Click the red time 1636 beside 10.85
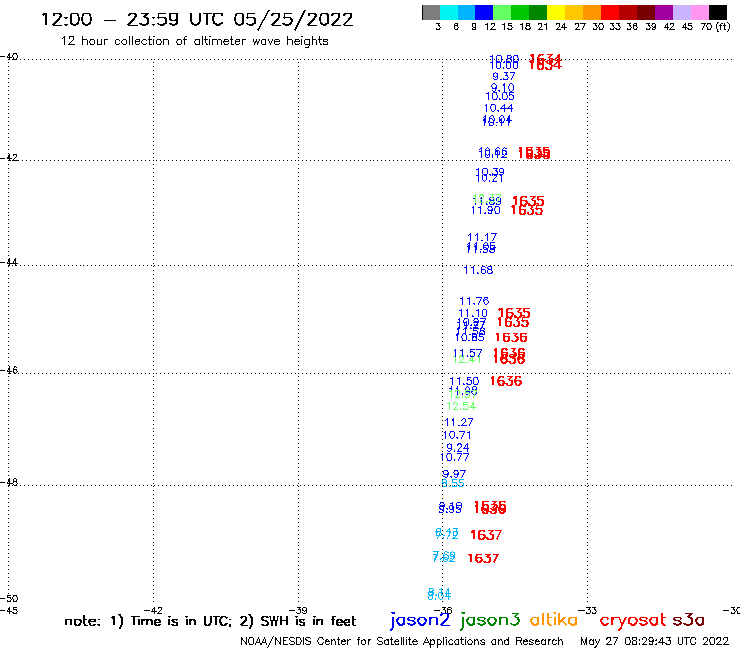 (511, 338)
